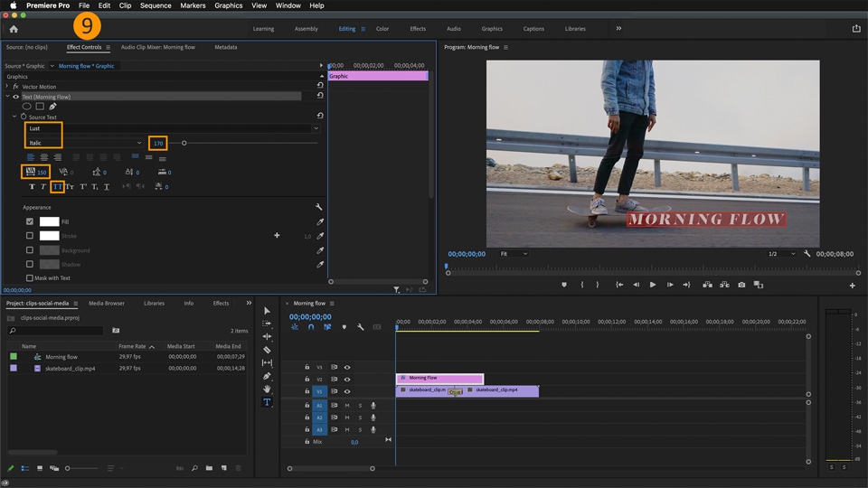Click the Stroke color swatch
This screenshot has height=488, width=868.
[x=49, y=236]
